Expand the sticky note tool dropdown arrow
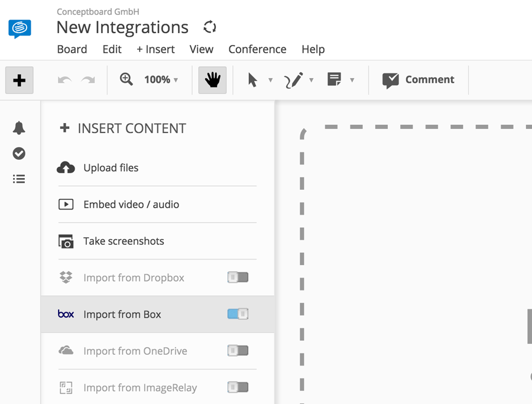Screen dimensions: 532x404 (x=352, y=80)
